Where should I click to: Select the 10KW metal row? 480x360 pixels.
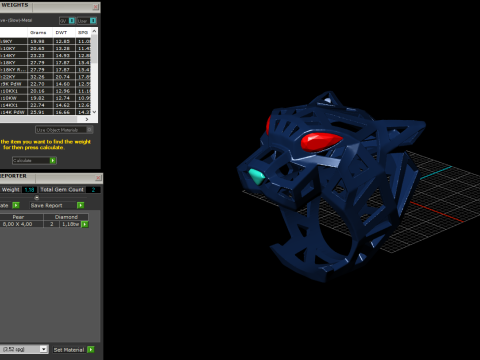(x=45, y=98)
